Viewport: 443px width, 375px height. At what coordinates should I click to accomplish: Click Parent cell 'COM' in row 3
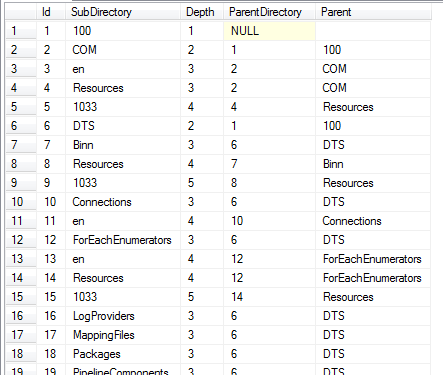373,69
